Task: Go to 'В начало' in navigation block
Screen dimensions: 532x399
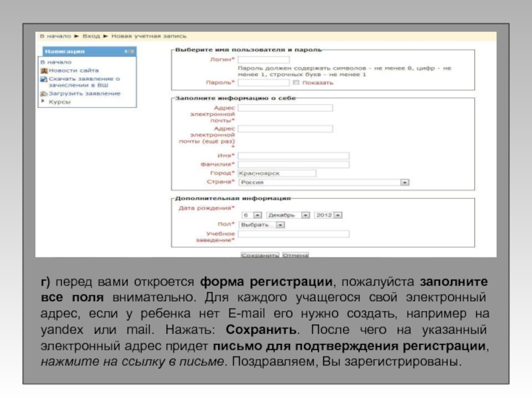Action: pyautogui.click(x=56, y=62)
